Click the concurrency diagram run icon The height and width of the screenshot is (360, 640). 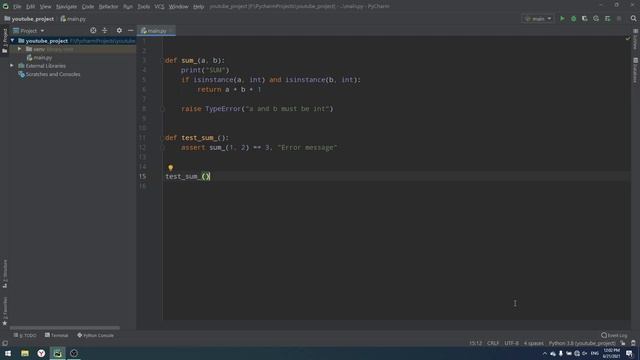pyautogui.click(x=607, y=19)
